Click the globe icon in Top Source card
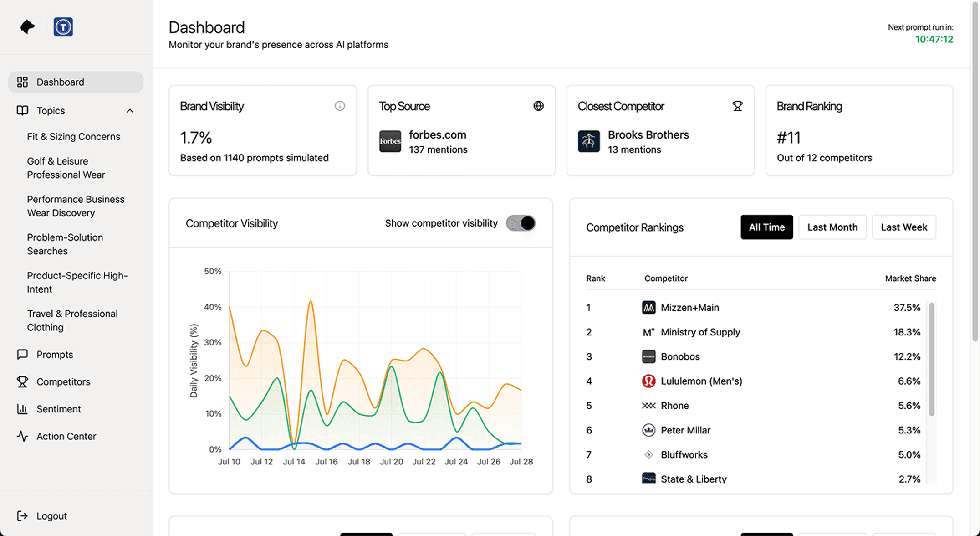 pos(538,106)
